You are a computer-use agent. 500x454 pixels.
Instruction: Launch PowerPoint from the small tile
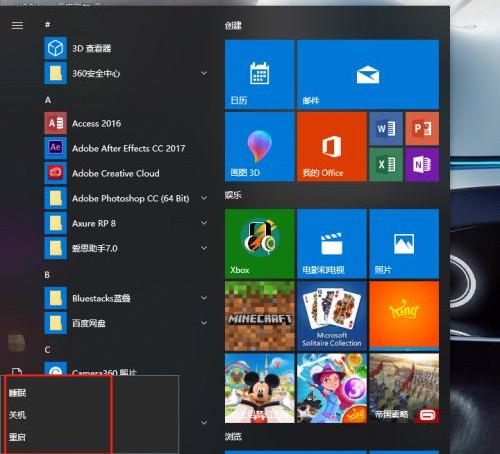tap(422, 129)
